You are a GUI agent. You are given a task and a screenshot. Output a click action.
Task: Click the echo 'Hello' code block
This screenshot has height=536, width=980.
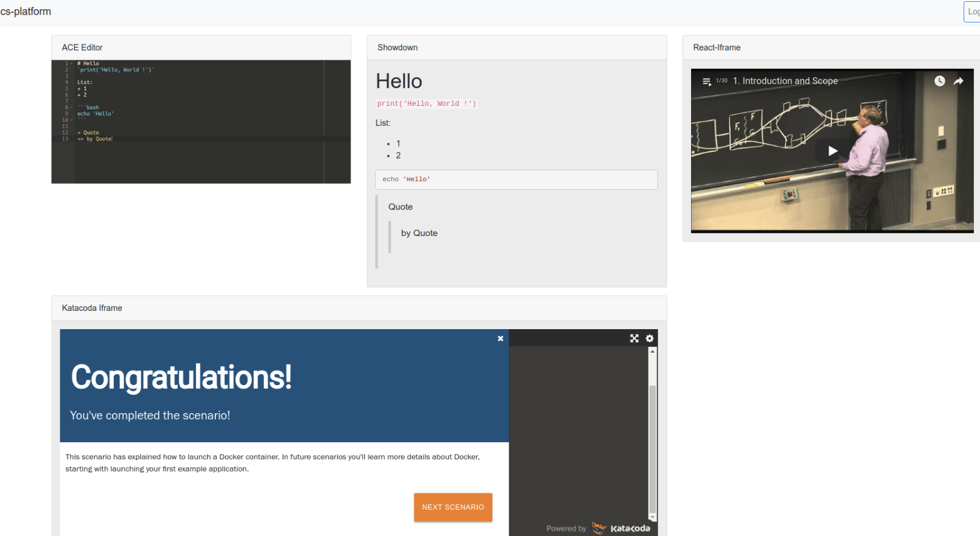click(x=516, y=179)
